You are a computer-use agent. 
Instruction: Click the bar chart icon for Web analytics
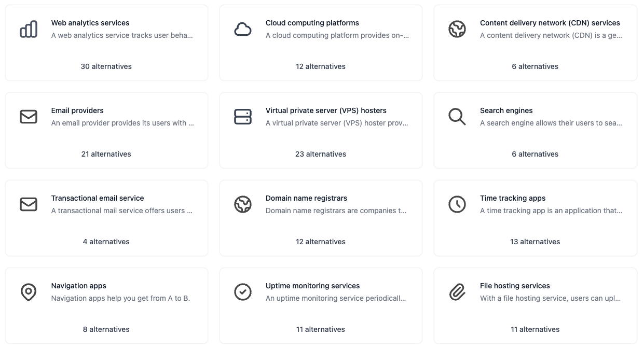point(29,29)
